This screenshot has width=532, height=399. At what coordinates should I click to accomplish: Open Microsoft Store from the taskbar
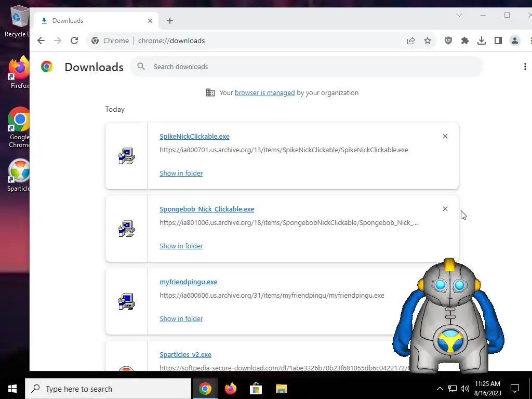coord(256,389)
